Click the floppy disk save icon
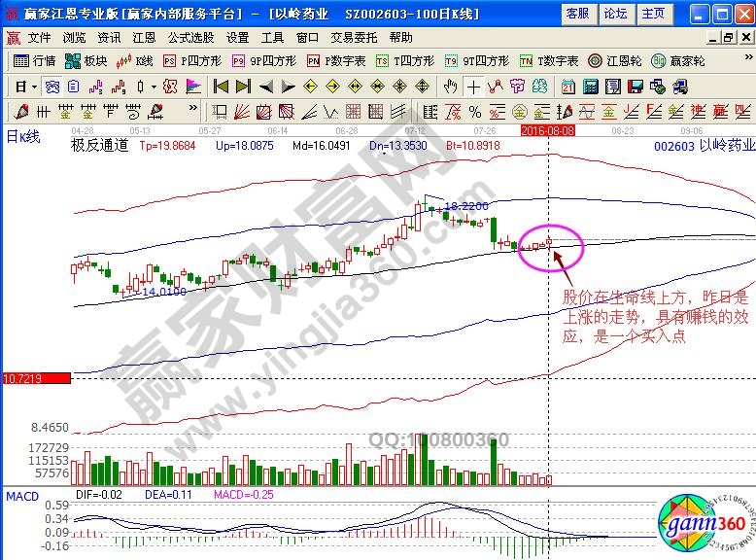756x560 pixels. [x=636, y=87]
